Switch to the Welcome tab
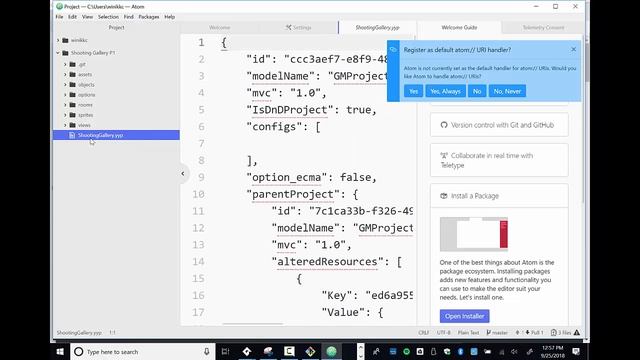Viewport: 640px width, 360px height. pyautogui.click(x=219, y=27)
